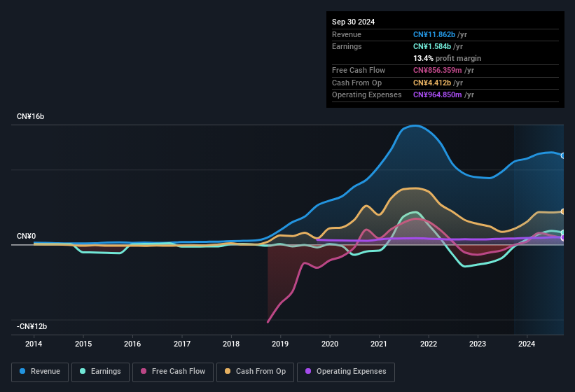
Task: Click the Cash From Op tooltip label
Action: (x=356, y=83)
